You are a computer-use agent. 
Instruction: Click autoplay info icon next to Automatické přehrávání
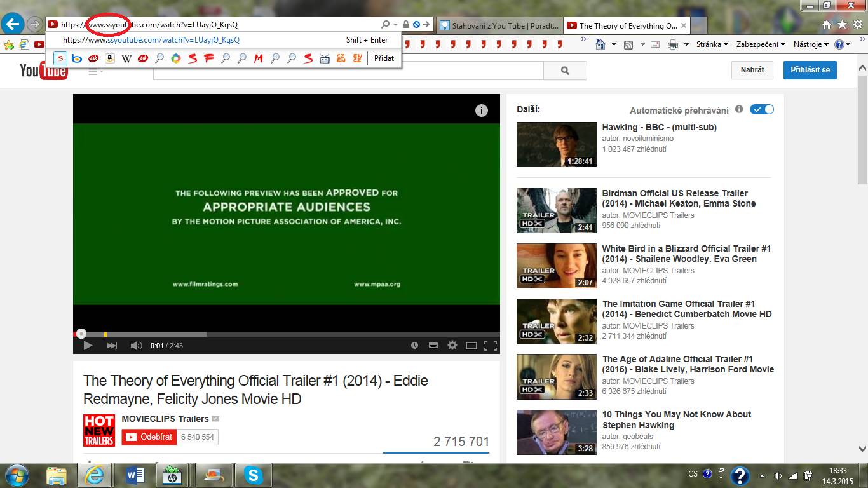739,109
